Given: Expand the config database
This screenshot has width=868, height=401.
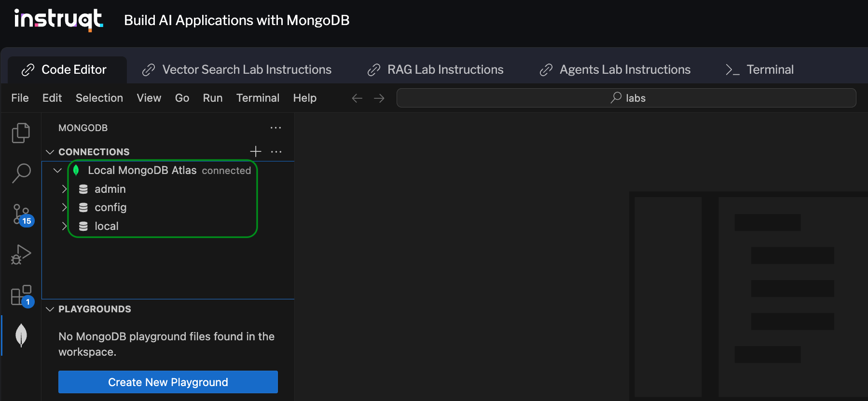Looking at the screenshot, I should 64,207.
